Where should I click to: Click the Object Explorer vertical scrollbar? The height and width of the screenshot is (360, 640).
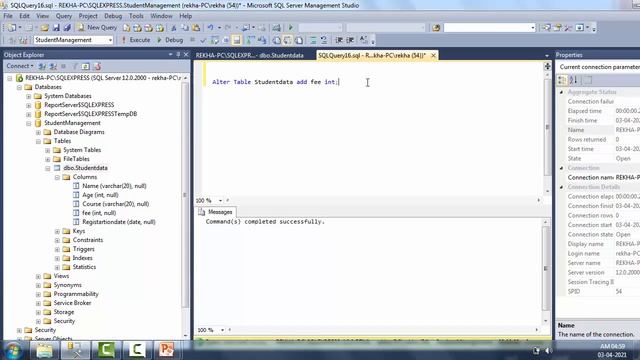185,206
